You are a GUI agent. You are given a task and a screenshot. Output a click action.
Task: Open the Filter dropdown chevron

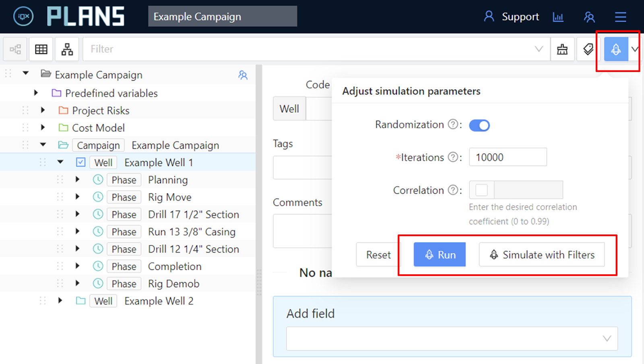click(539, 49)
